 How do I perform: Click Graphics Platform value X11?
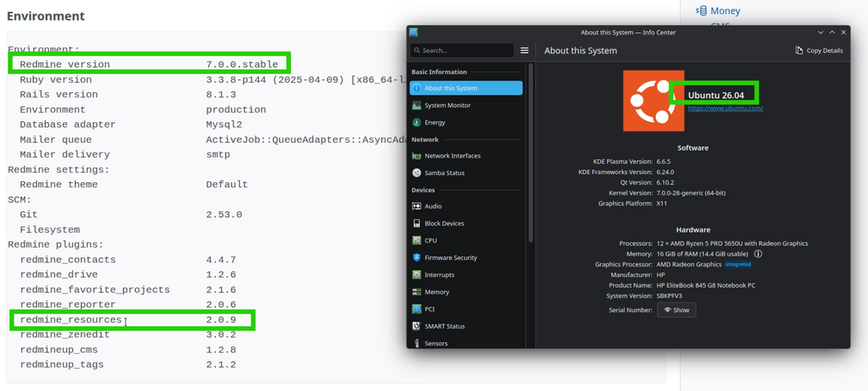(x=661, y=203)
